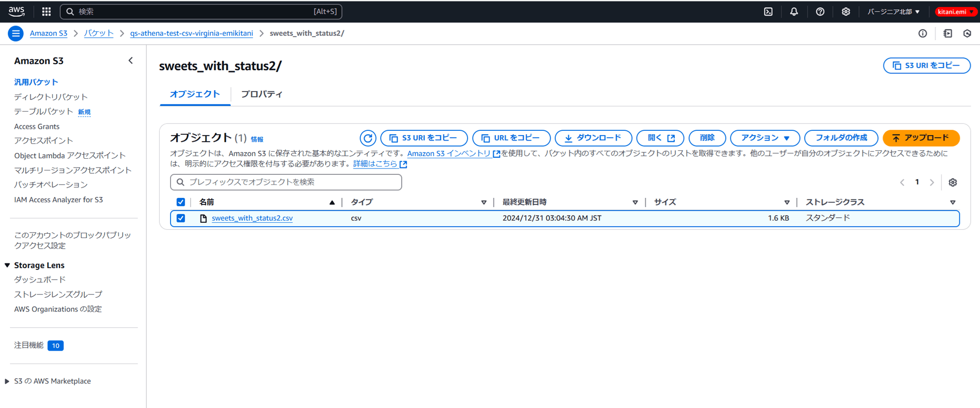
Task: Click the 開く button
Action: [x=660, y=138]
